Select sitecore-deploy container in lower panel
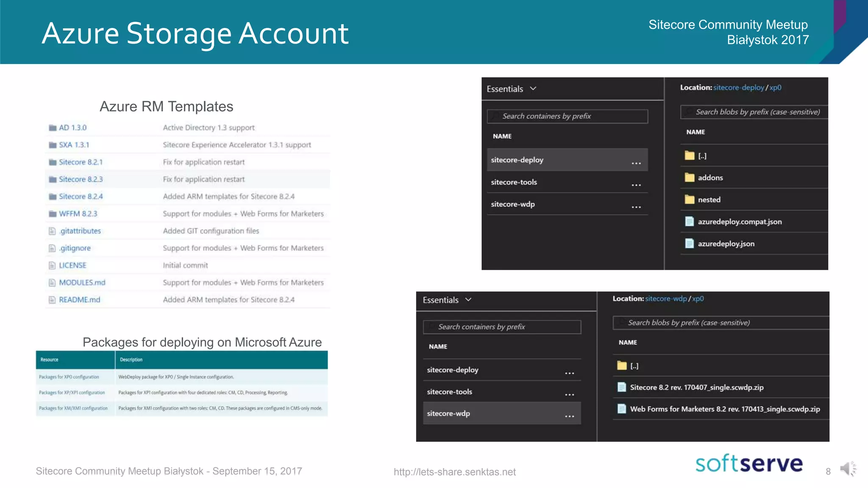Viewport: 868px width, 488px height. (502, 370)
